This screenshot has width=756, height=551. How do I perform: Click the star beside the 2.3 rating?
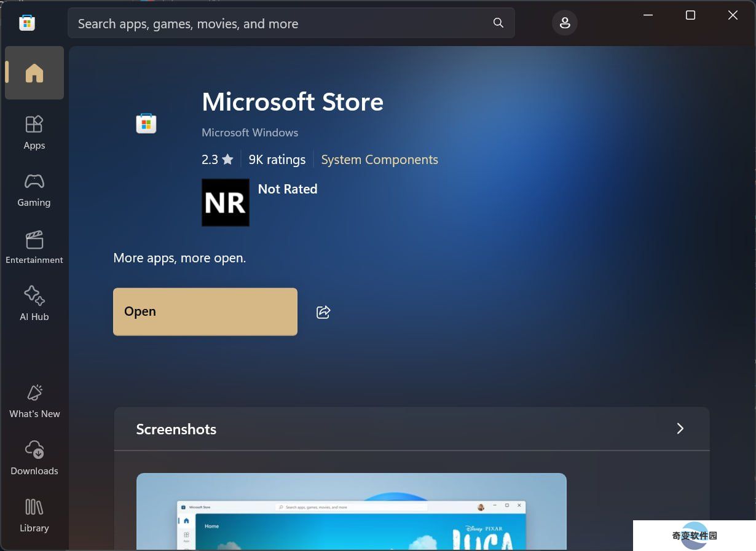point(227,160)
